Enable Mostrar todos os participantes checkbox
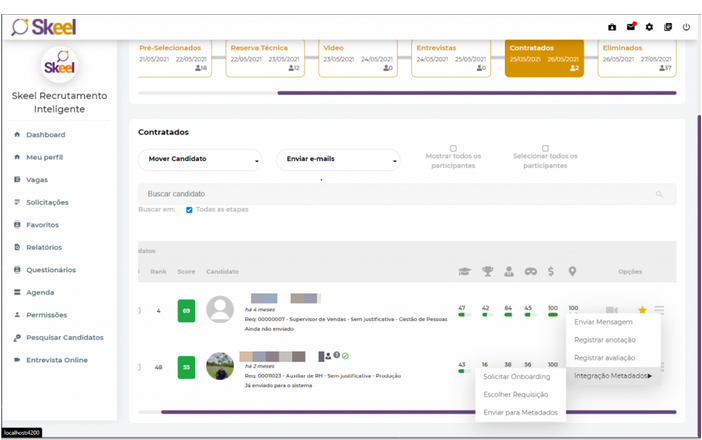The image size is (702, 440). pyautogui.click(x=453, y=148)
